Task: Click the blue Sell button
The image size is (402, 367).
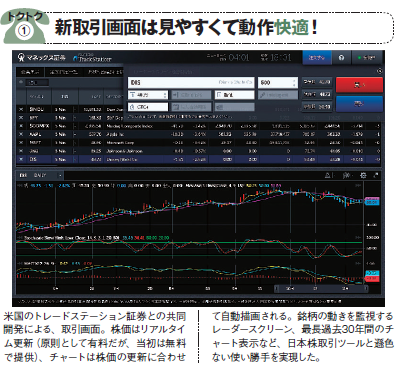Action: point(359,104)
